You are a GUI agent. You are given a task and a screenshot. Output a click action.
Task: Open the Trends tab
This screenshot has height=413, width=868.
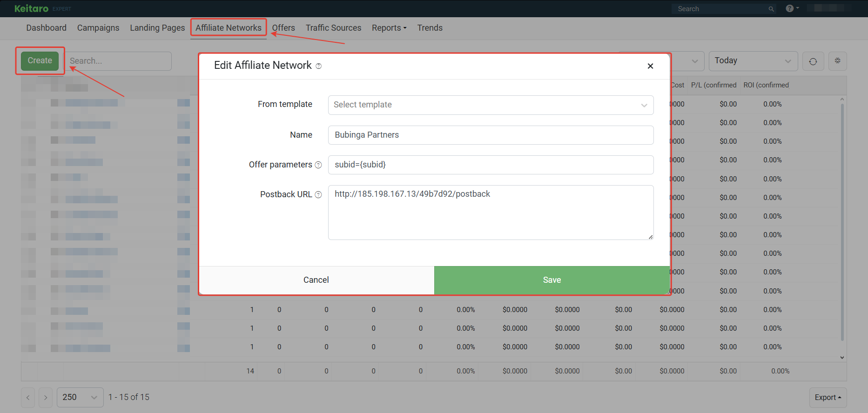click(430, 28)
